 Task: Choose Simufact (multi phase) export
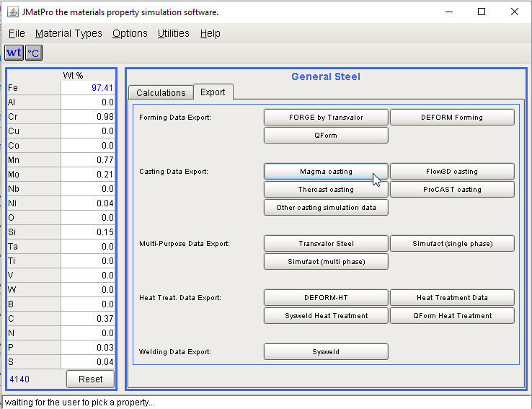[326, 261]
